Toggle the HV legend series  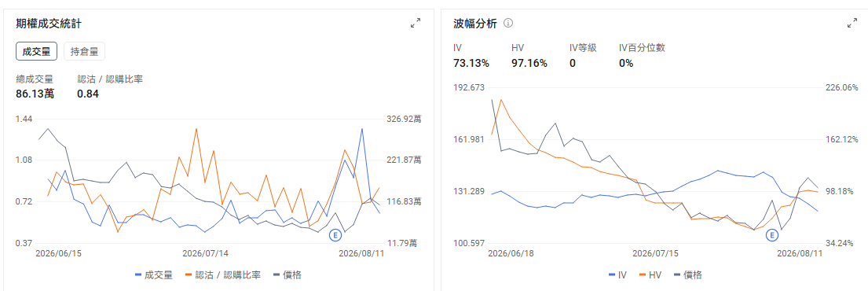[x=650, y=274]
